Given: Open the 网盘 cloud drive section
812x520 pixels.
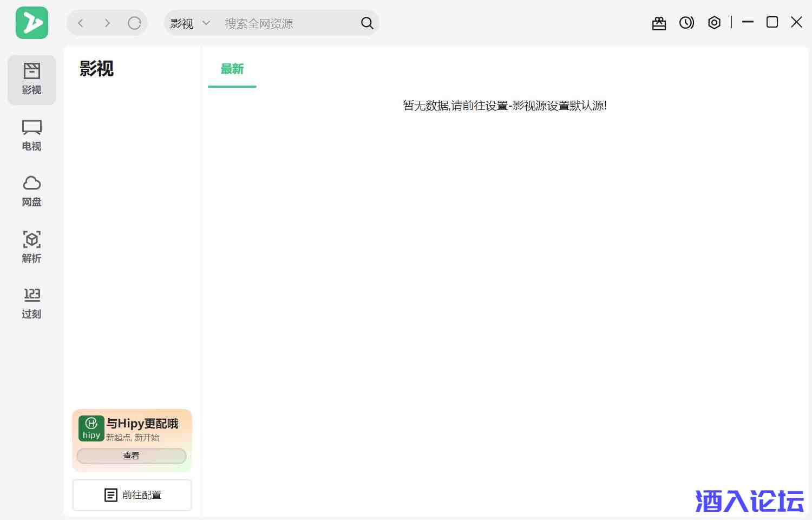Looking at the screenshot, I should (x=31, y=191).
